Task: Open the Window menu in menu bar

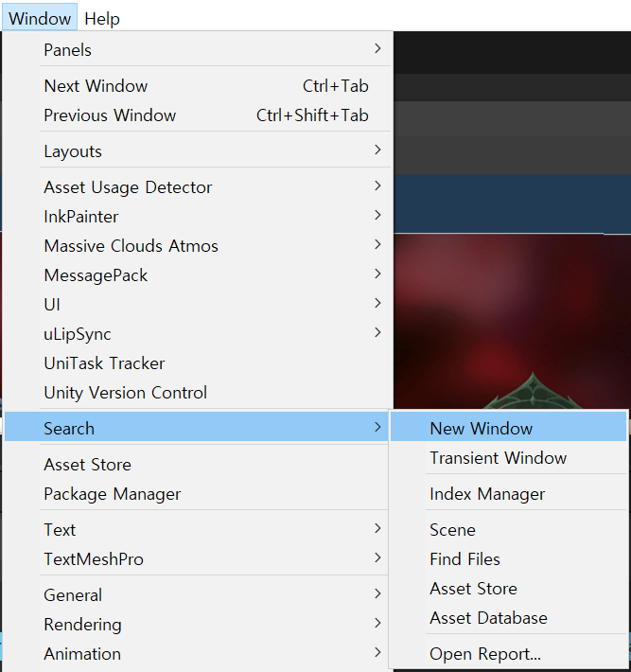Action: coord(40,18)
